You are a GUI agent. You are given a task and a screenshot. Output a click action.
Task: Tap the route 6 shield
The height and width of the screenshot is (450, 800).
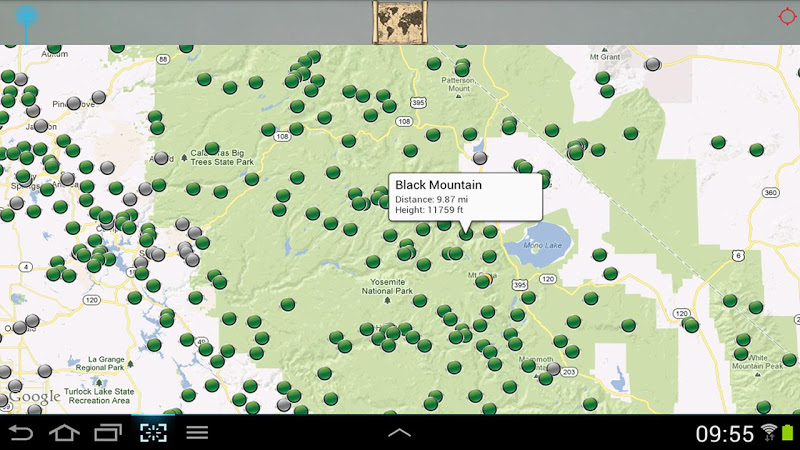[738, 256]
